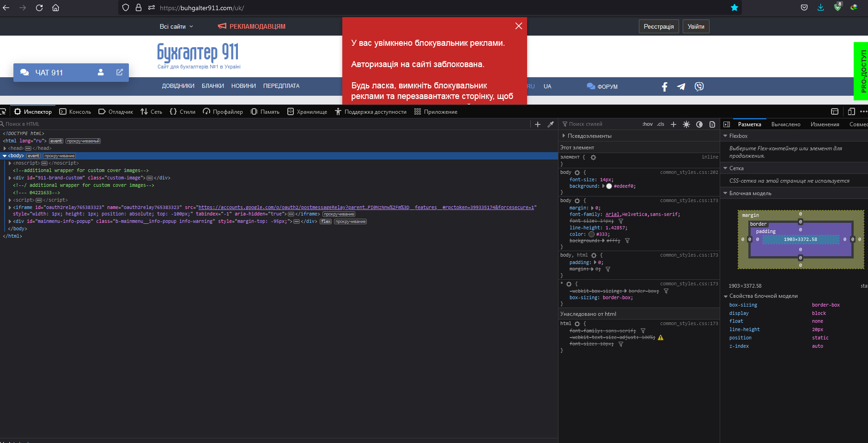Image resolution: width=868 pixels, height=443 pixels.
Task: Activate the eyedropper tool in Inspector
Action: pos(551,124)
